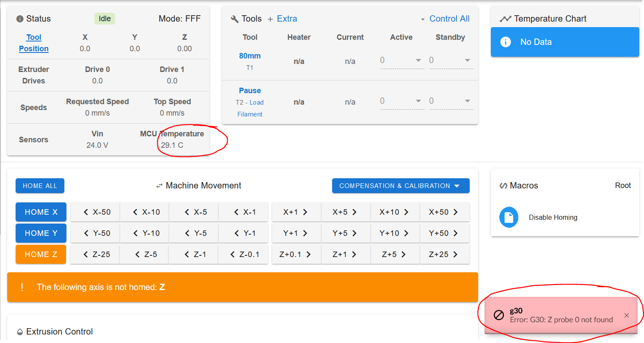Move Z axis by -5
This screenshot has height=343, width=644.
pyautogui.click(x=145, y=254)
